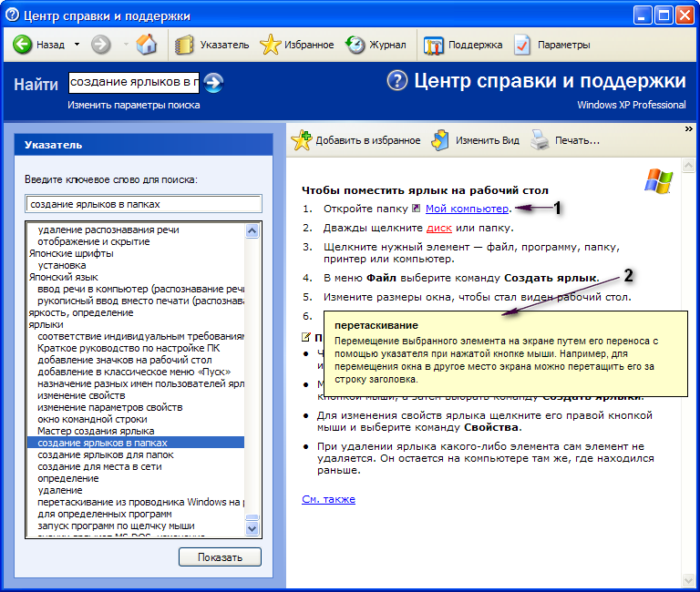Select index entry создание для места в сети
The width and height of the screenshot is (700, 592).
tap(99, 466)
